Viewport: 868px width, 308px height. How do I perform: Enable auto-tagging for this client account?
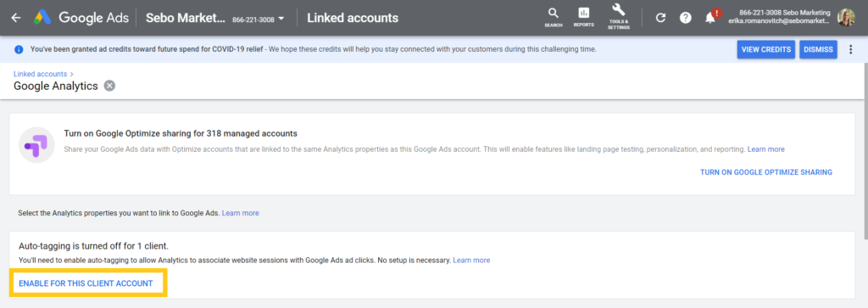pyautogui.click(x=86, y=283)
